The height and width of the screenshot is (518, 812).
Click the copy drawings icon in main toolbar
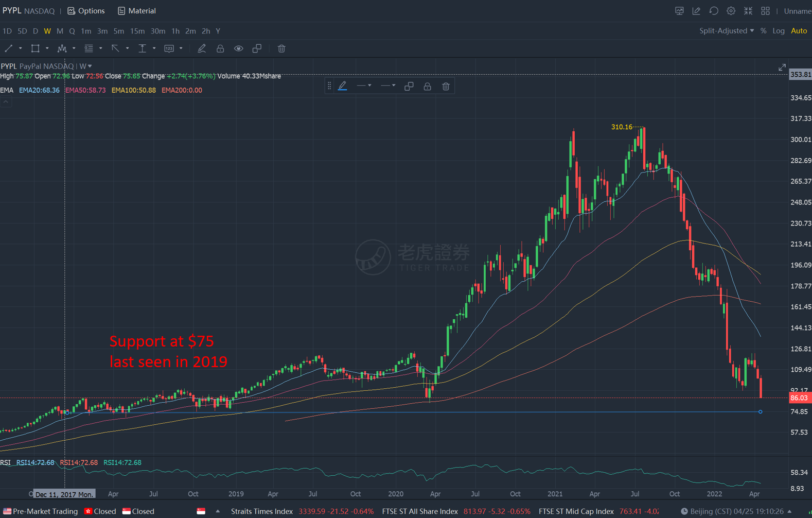pyautogui.click(x=257, y=48)
